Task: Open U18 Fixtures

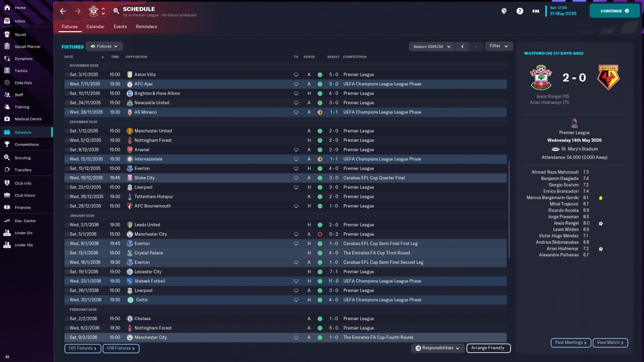Action: click(121, 348)
